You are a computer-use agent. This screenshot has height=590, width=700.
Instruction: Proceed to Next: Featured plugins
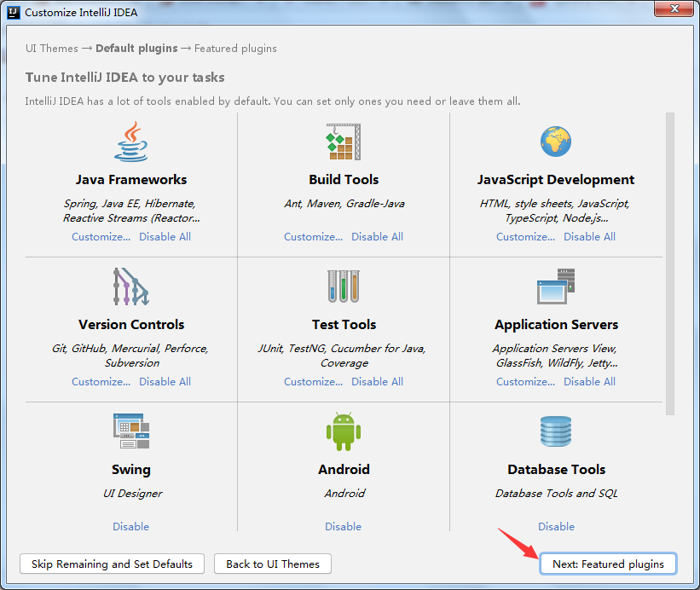tap(608, 564)
